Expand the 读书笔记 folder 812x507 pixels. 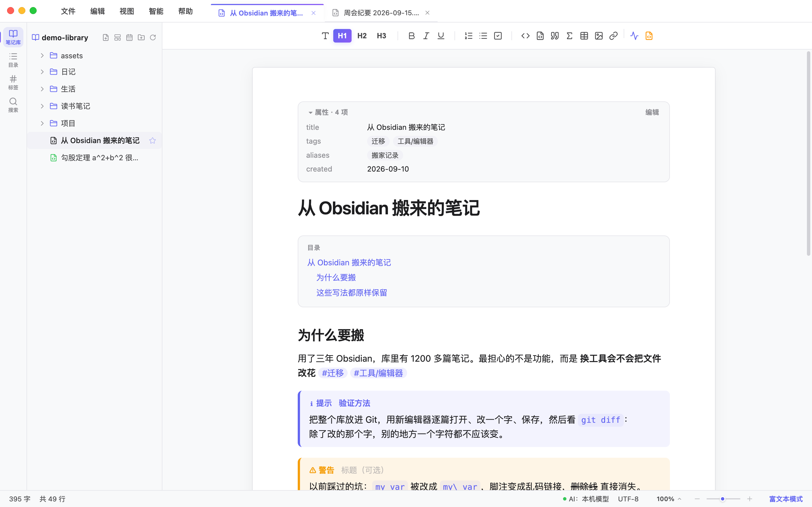[42, 106]
